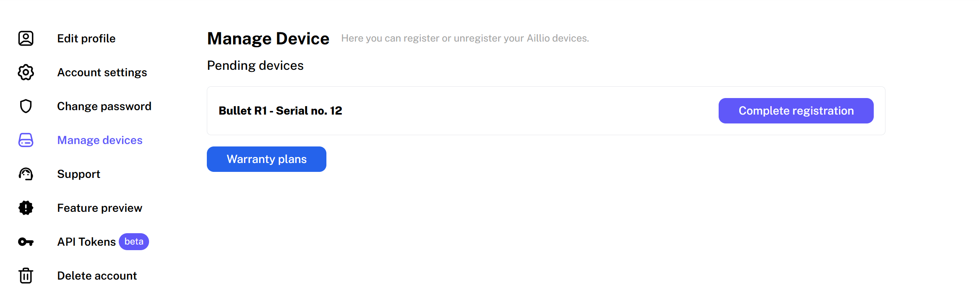The image size is (980, 303).
Task: Click the beta badge next to API Tokens
Action: [134, 242]
